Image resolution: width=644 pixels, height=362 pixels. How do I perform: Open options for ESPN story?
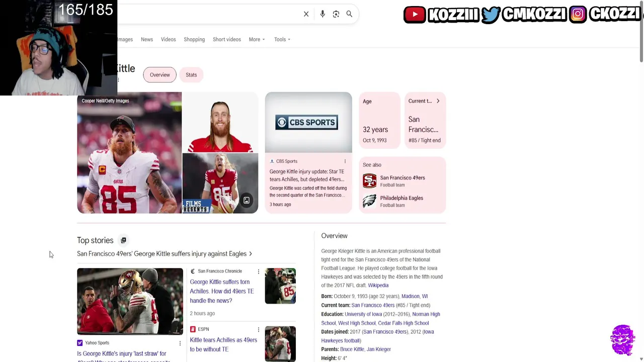(259, 329)
